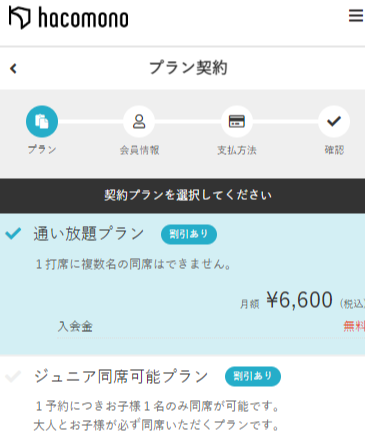This screenshot has height=438, width=365.
Task: Click the 会員情報 person icon
Action: tap(139, 121)
